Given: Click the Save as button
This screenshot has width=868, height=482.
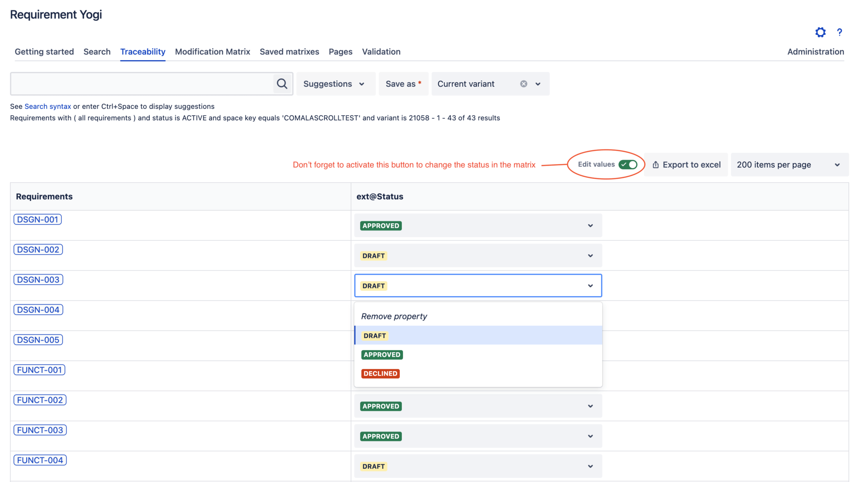Looking at the screenshot, I should pyautogui.click(x=403, y=83).
